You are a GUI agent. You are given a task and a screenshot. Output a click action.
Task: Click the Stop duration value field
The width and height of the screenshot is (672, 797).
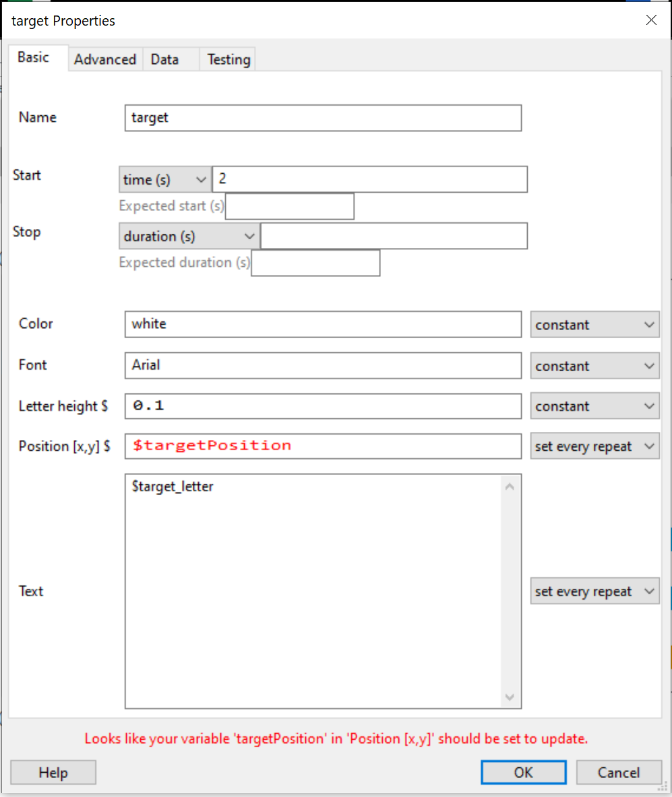[x=394, y=236]
